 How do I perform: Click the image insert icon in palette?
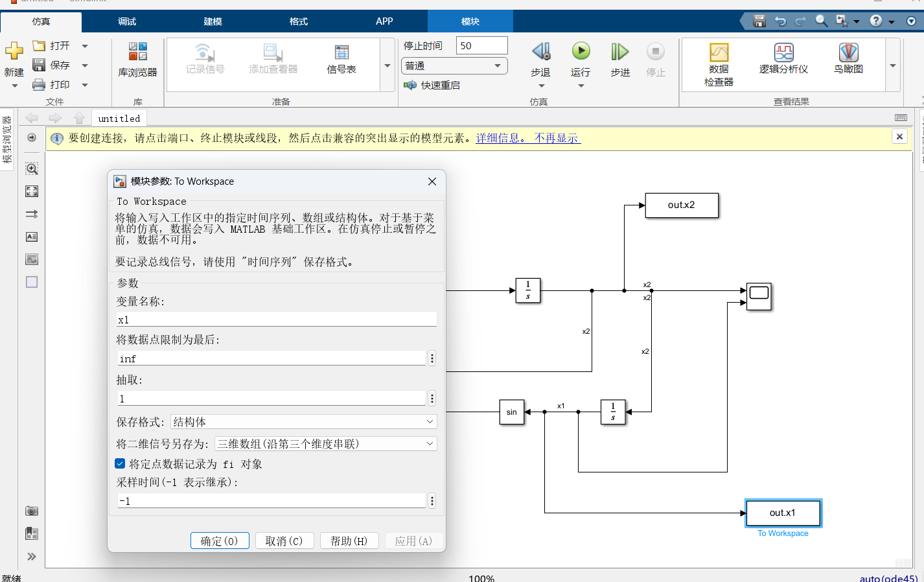click(x=32, y=259)
